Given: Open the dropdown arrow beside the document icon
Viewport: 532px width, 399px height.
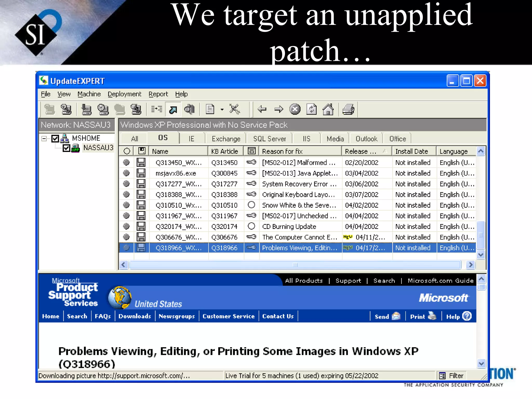Looking at the screenshot, I should pos(222,109).
